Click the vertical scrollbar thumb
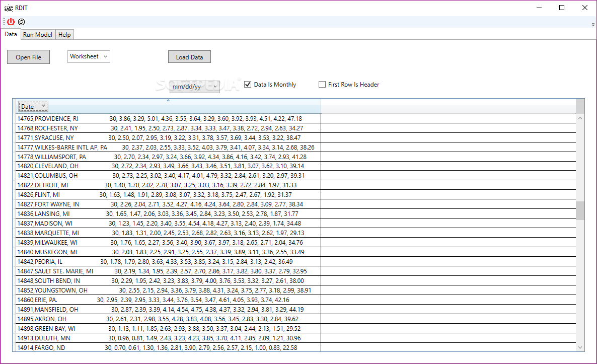Screen dimensions: 597x364 (x=580, y=210)
